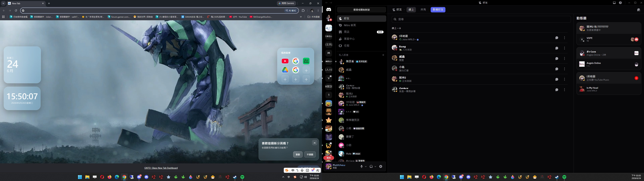The width and height of the screenshot is (644, 181).
Task: Message !米哈遊 from the friends list row
Action: click(557, 38)
